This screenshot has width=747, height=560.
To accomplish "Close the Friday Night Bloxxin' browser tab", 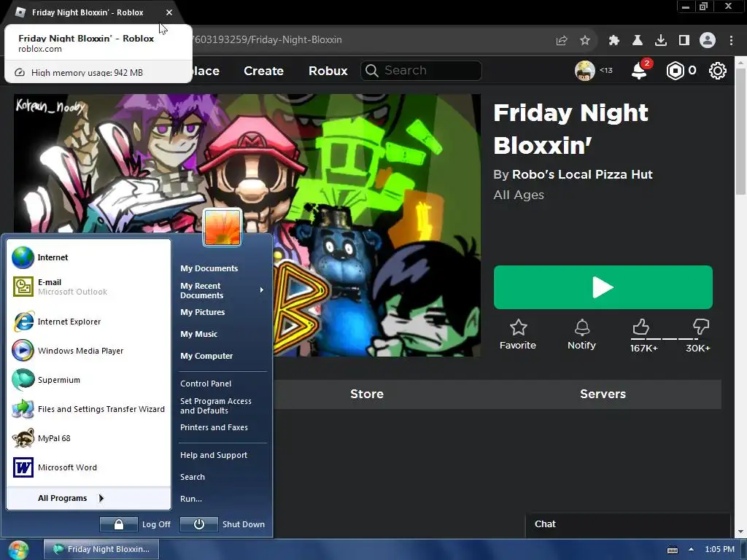I will point(169,13).
